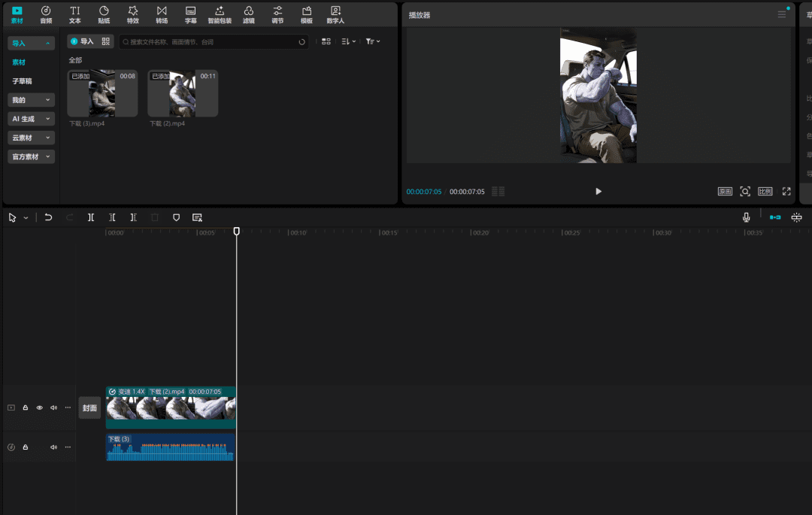Mute the video track audio
812x515 pixels.
pos(54,407)
